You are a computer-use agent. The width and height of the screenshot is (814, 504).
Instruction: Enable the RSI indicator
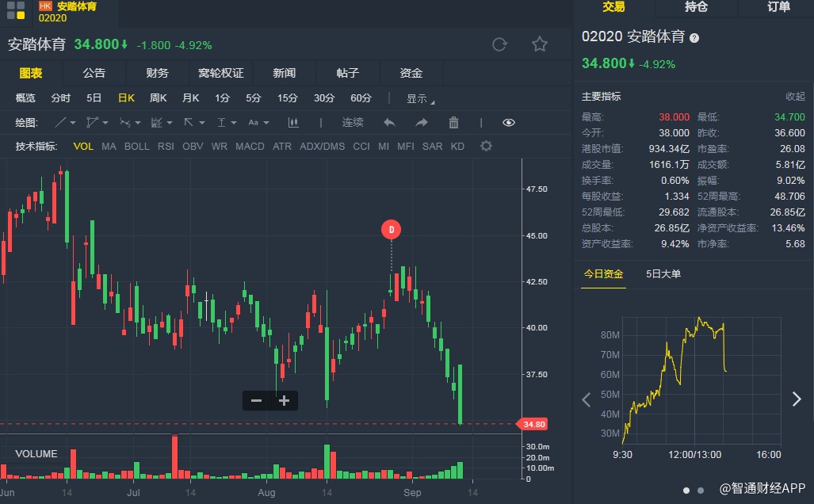166,147
